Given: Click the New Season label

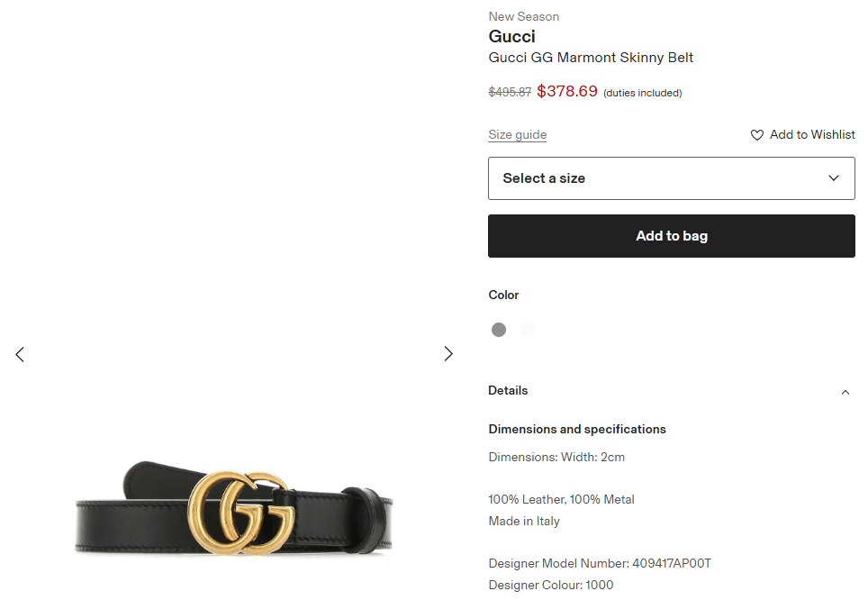Looking at the screenshot, I should 523,16.
